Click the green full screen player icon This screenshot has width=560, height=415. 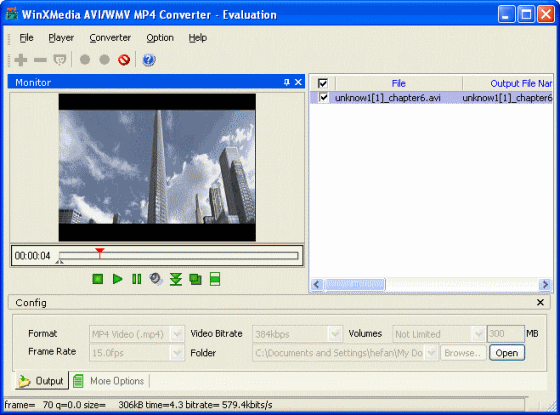point(215,279)
